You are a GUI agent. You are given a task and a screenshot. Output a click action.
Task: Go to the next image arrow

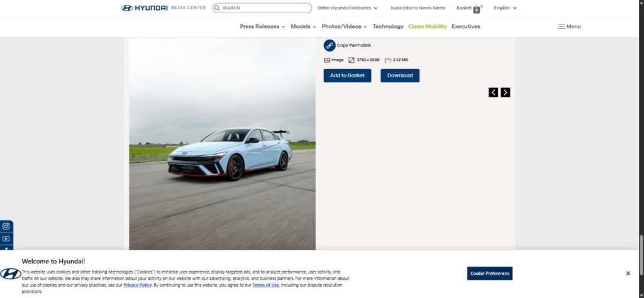[x=505, y=92]
